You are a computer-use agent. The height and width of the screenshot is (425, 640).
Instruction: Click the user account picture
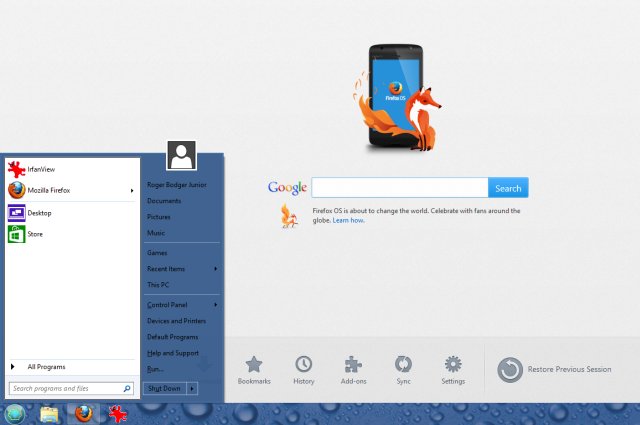click(x=181, y=155)
